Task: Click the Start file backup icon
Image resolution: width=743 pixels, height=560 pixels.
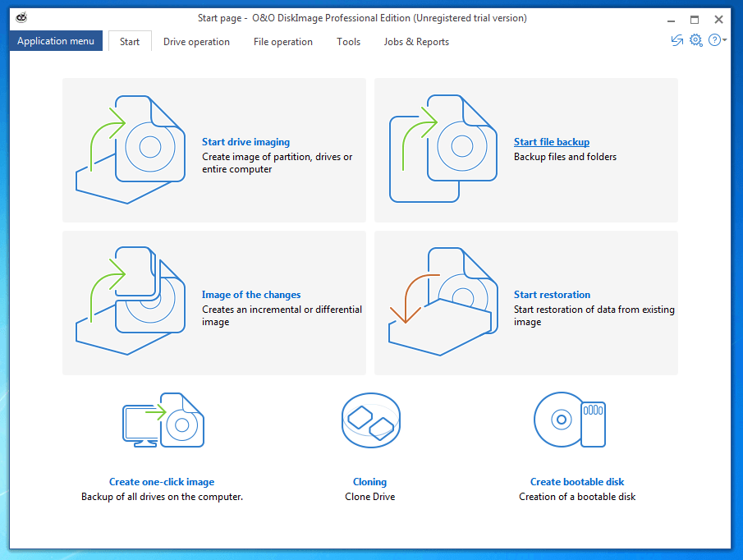Action: pyautogui.click(x=443, y=149)
